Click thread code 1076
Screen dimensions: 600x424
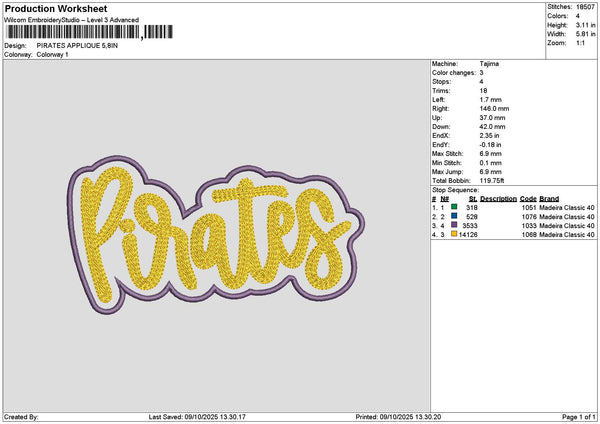pyautogui.click(x=529, y=217)
